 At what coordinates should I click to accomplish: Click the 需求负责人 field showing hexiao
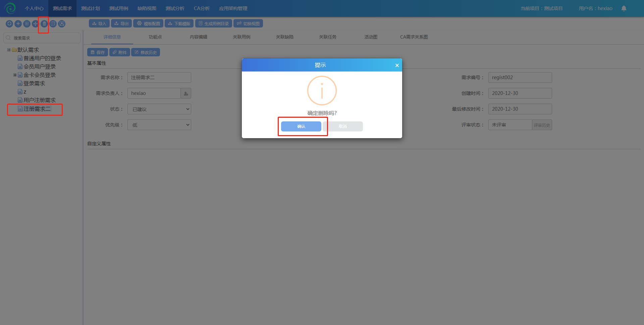pos(154,93)
